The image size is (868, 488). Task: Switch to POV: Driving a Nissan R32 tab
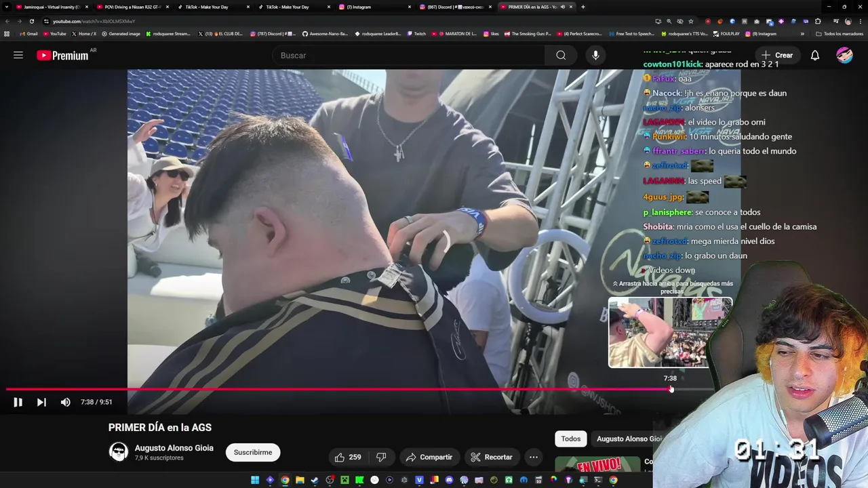133,7
